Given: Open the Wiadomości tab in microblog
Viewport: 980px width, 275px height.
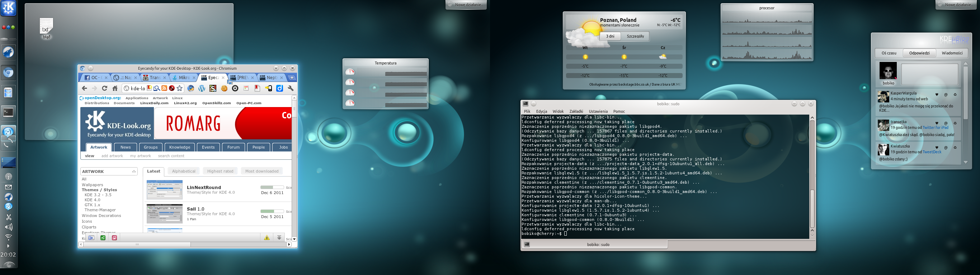Looking at the screenshot, I should (952, 53).
